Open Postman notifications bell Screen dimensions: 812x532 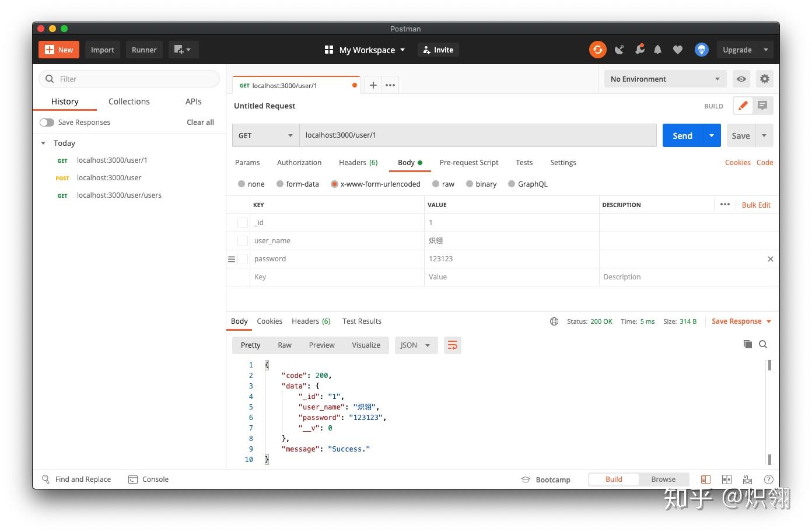click(x=657, y=50)
